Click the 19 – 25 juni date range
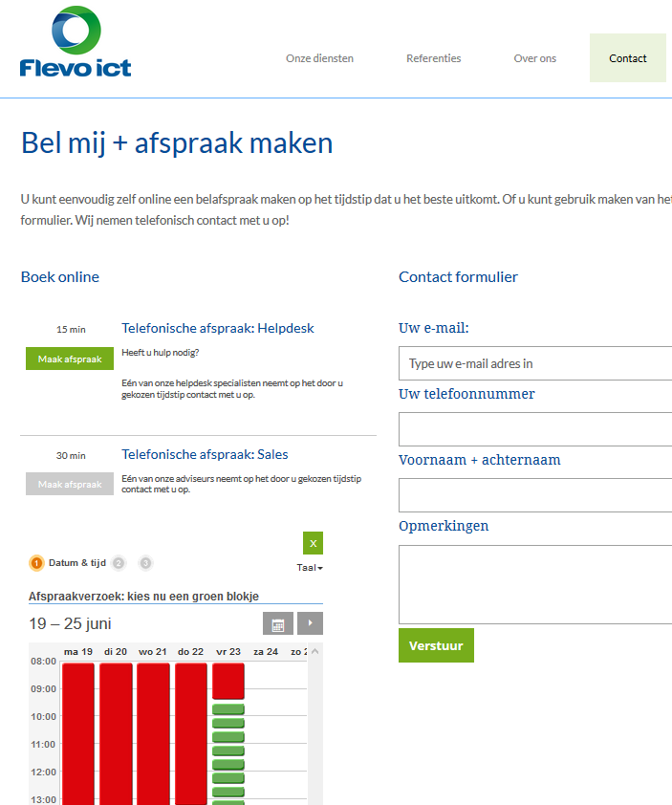The height and width of the screenshot is (805, 672). 71,623
